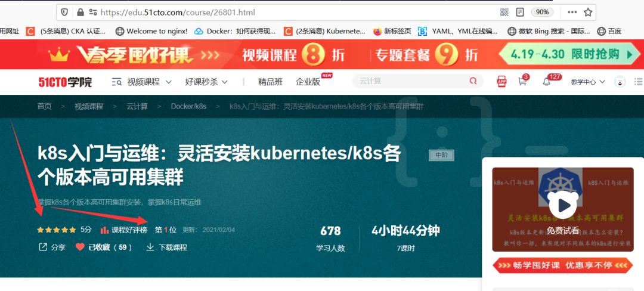Image resolution: width=644 pixels, height=291 pixels.
Task: Click the 中阶 level badge
Action: [441, 155]
